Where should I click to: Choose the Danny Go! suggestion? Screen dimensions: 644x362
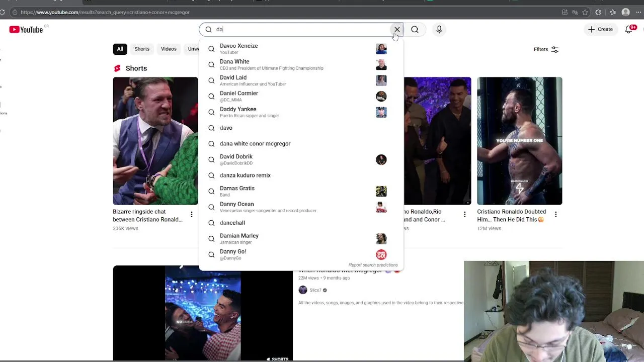(301, 254)
